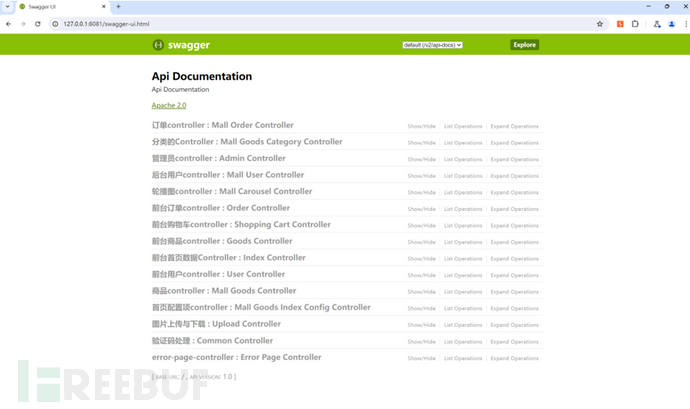Open the browser extensions puzzle icon
Screen dimensions: 690x409
pyautogui.click(x=635, y=23)
